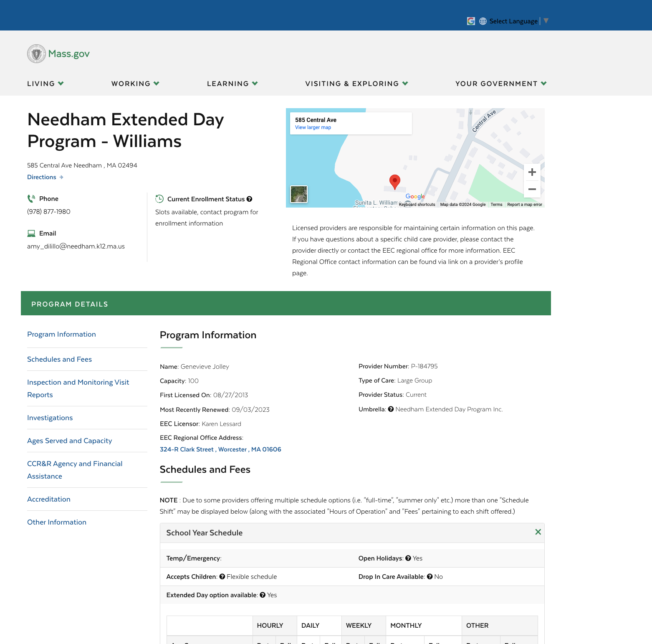Click email amy_dilillo@needham.k12.ma.us

76,246
